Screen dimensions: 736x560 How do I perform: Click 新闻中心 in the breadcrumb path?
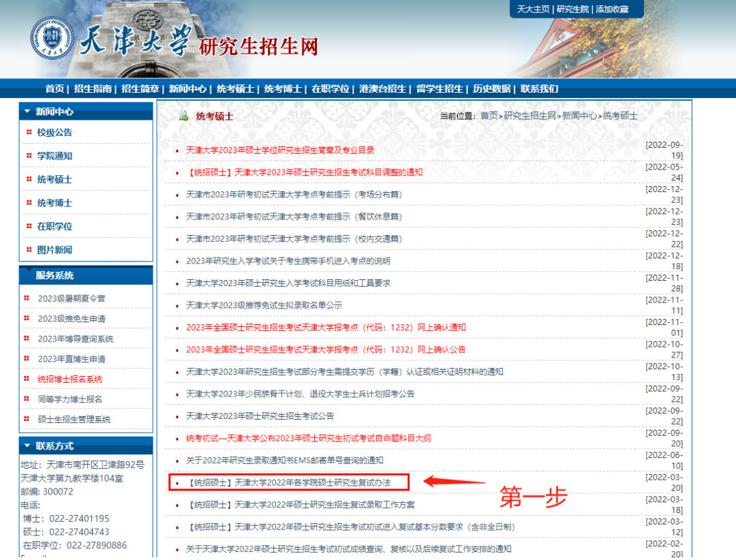[579, 116]
